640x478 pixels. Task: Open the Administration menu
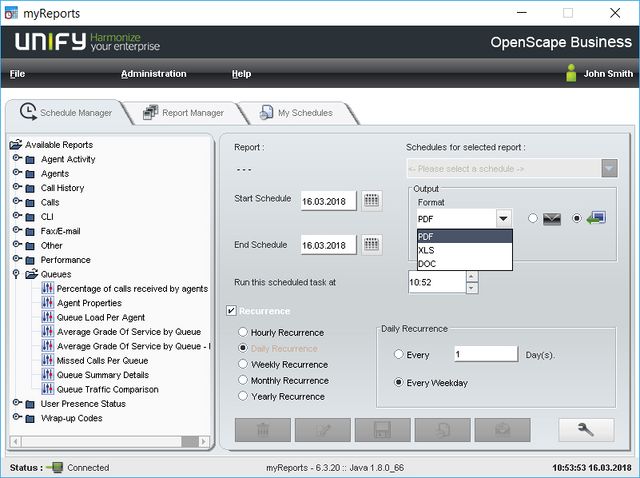click(x=153, y=74)
